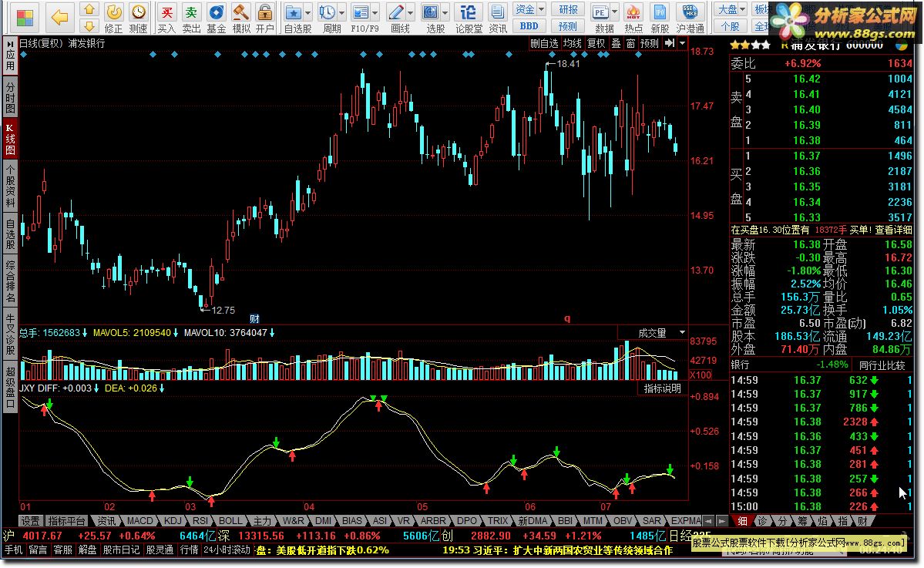Open the 数据 PE data icon
This screenshot has height=568, width=924.
coord(601,18)
